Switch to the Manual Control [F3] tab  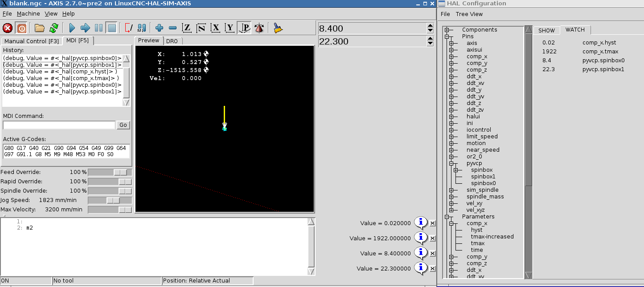point(32,41)
